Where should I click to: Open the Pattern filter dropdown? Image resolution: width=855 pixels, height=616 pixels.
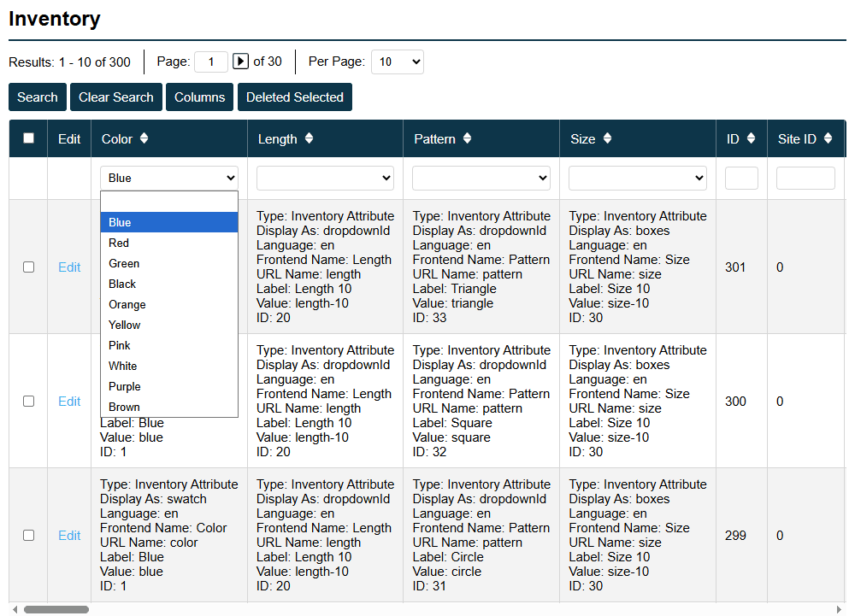(x=481, y=178)
